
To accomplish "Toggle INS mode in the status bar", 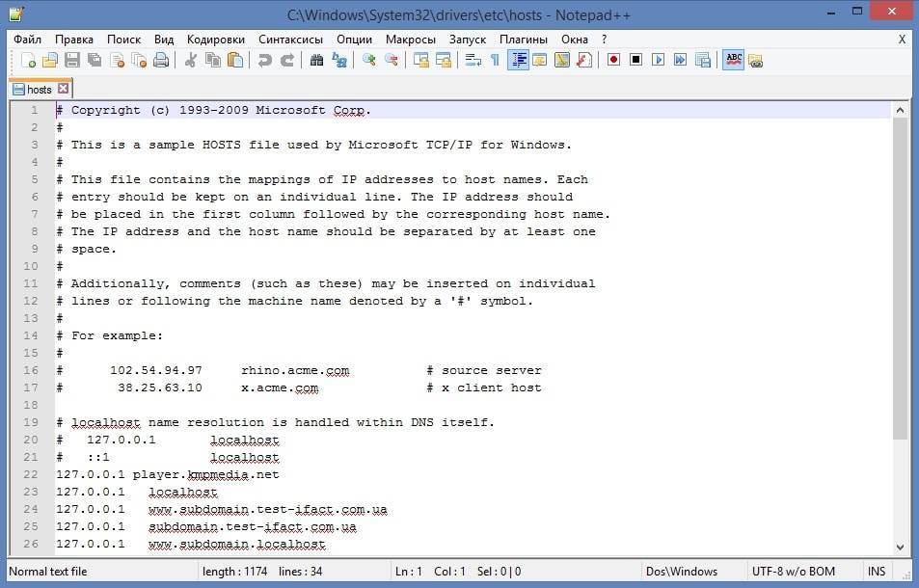I will [x=877, y=571].
